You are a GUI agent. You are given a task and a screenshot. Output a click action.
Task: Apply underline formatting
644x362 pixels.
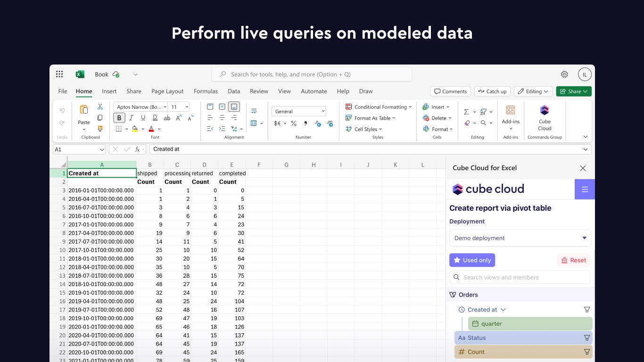pyautogui.click(x=143, y=118)
